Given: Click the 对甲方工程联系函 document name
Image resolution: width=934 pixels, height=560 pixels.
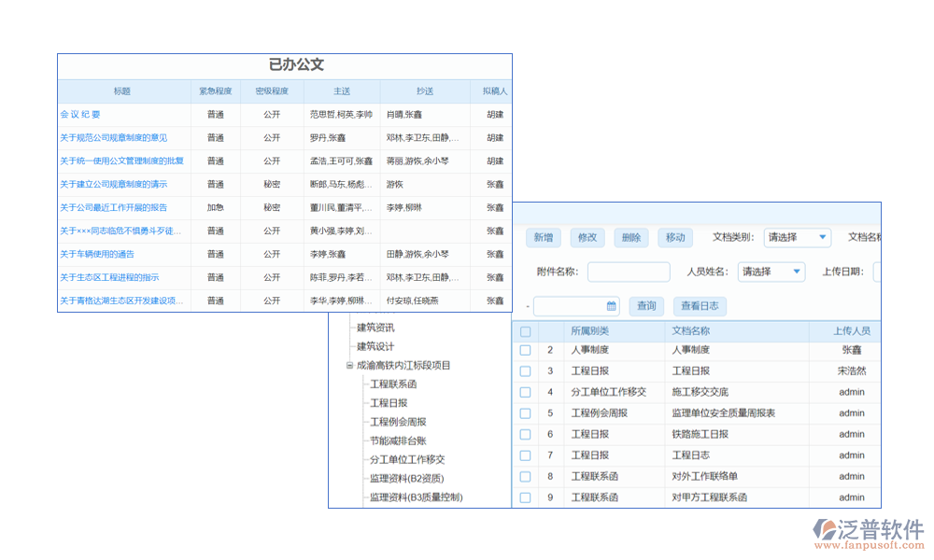Looking at the screenshot, I should tap(710, 497).
